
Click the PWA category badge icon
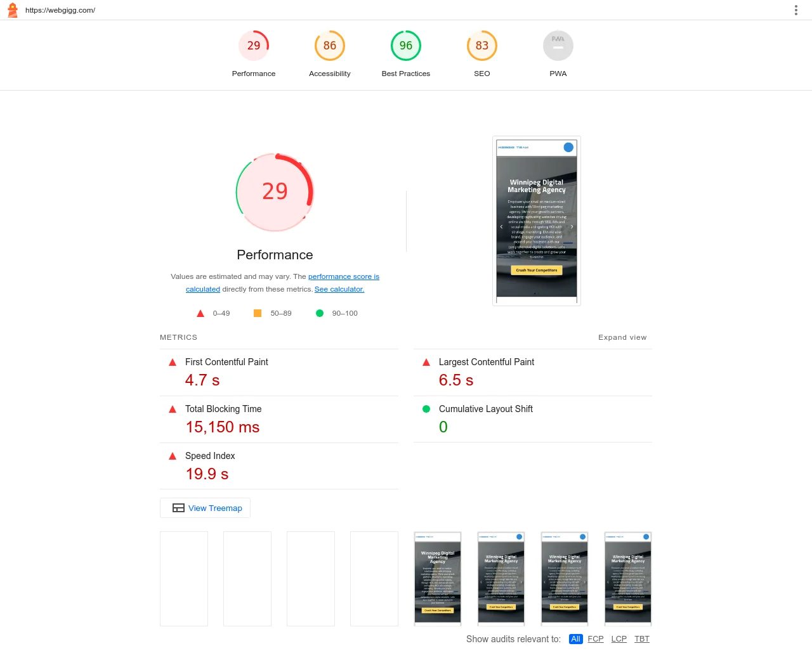pos(558,46)
